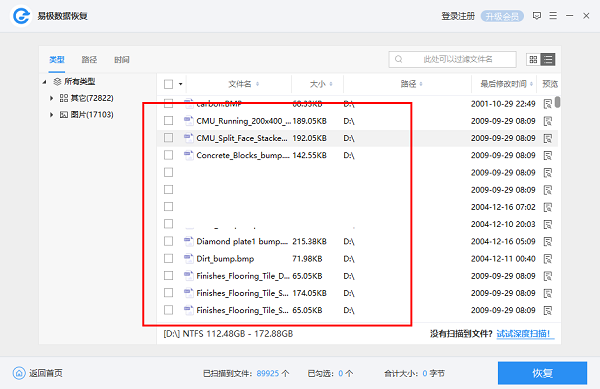600x389 pixels.
Task: Click the 2004-12-11 00:40 date cell
Action: [503, 259]
